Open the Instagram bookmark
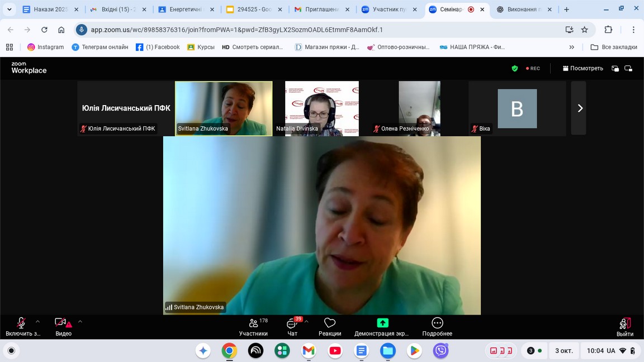Screen dimensions: 644x362 pos(45,47)
